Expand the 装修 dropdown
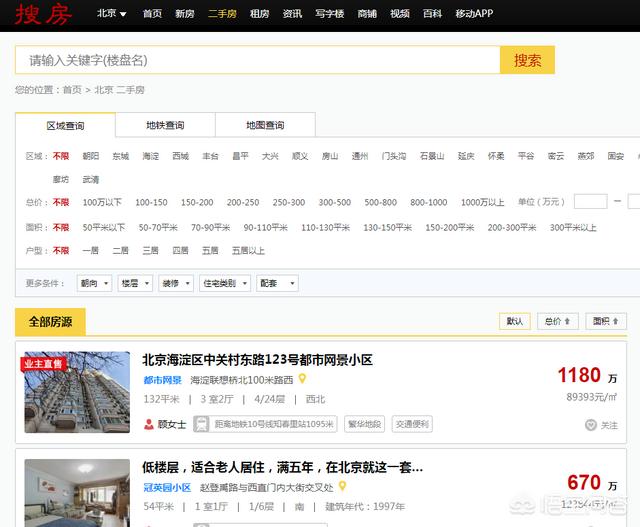The image size is (640, 527). [x=176, y=283]
